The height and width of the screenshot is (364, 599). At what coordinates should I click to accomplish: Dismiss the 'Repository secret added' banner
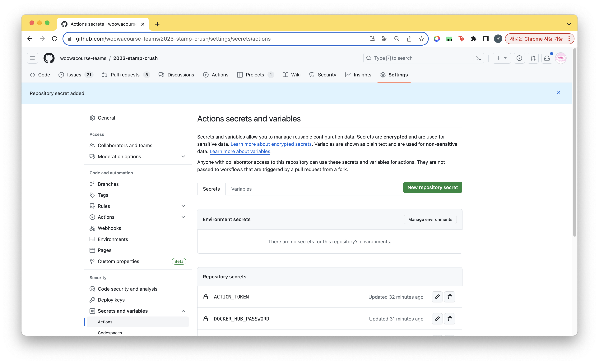click(558, 92)
